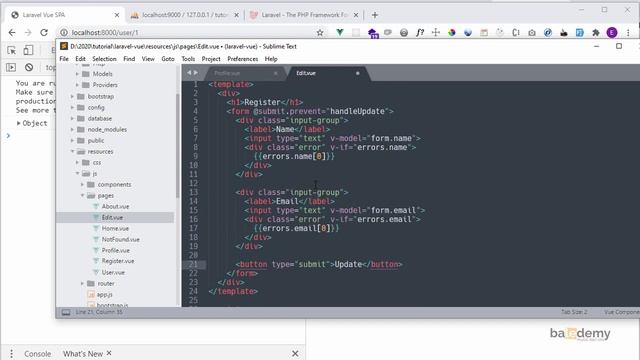Open the What's New drawer tab
This screenshot has width=640, height=360.
coord(83,354)
